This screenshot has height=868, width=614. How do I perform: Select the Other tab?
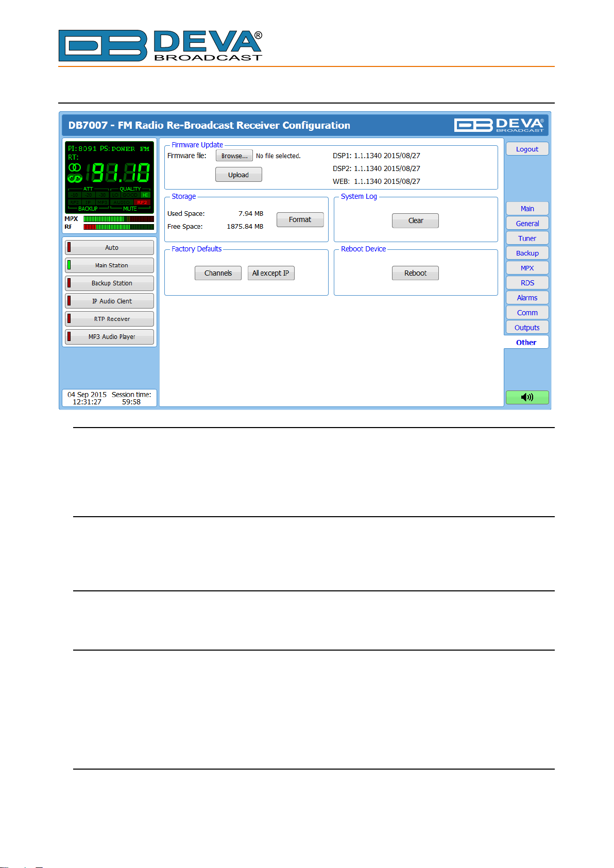click(526, 342)
